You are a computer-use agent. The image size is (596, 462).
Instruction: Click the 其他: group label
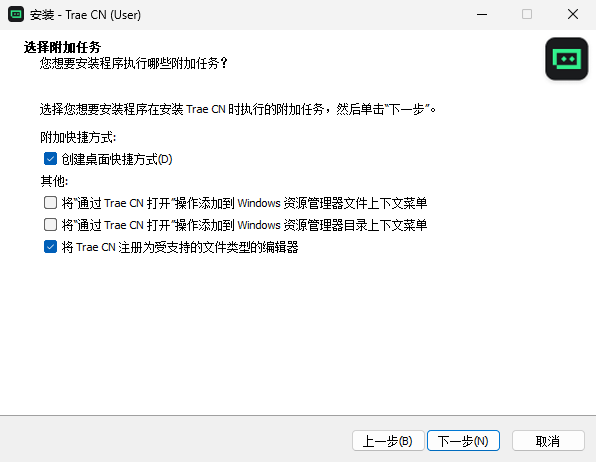click(x=54, y=181)
